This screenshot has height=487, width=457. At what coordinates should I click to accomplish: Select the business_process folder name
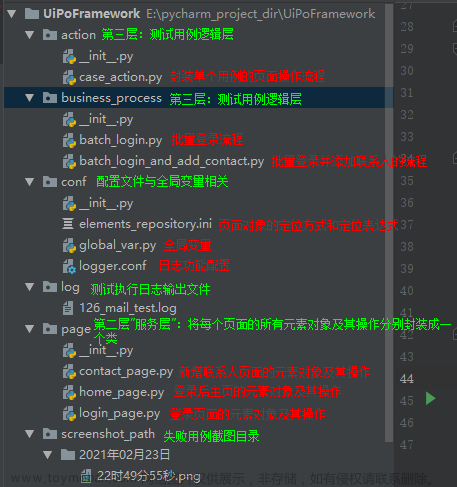tap(111, 98)
